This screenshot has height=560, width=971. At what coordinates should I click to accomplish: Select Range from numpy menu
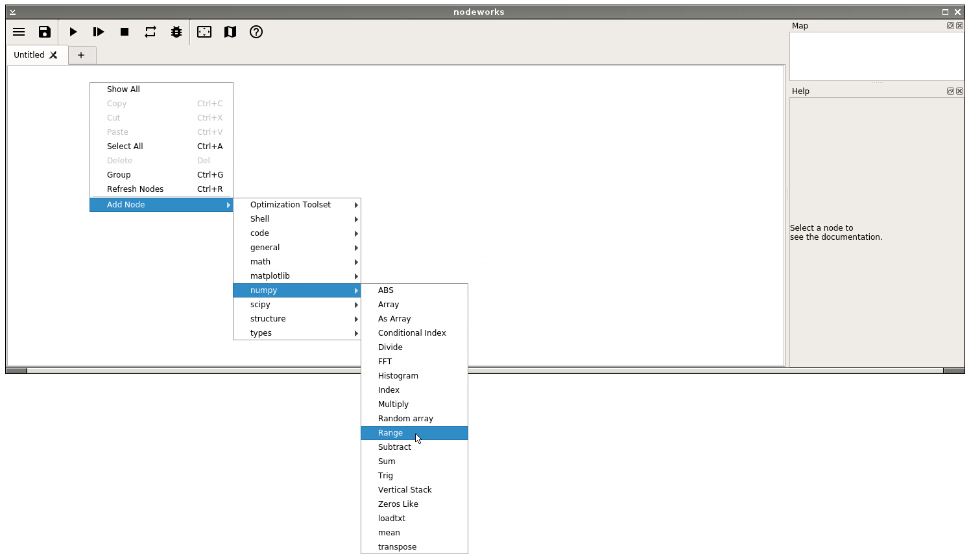390,433
